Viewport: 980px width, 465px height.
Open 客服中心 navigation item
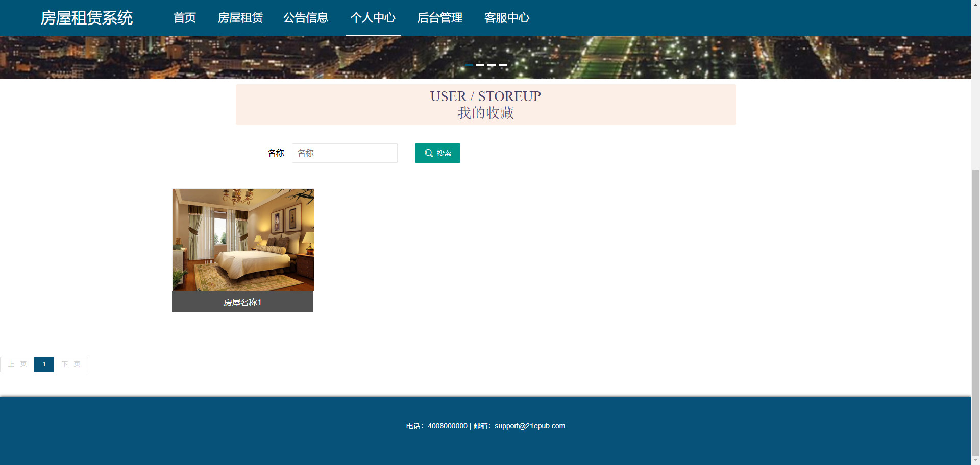pyautogui.click(x=507, y=18)
